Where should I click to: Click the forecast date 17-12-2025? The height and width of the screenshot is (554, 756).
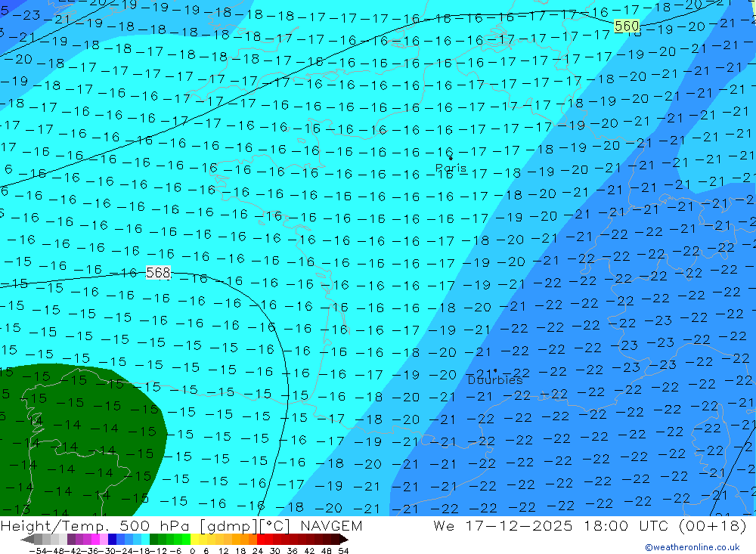(x=519, y=525)
